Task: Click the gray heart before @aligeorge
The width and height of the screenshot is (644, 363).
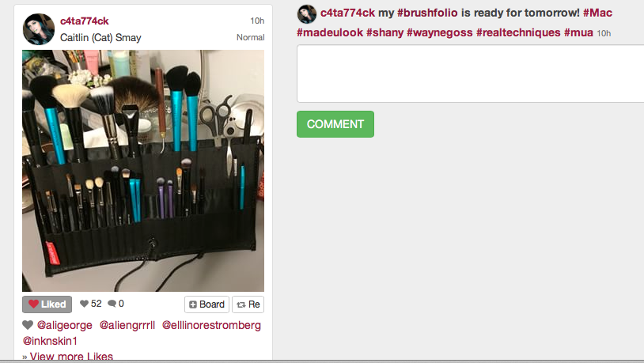Action: pyautogui.click(x=28, y=325)
